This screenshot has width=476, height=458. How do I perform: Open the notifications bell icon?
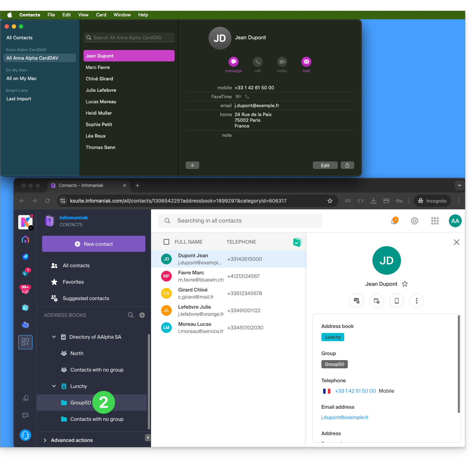point(394,221)
